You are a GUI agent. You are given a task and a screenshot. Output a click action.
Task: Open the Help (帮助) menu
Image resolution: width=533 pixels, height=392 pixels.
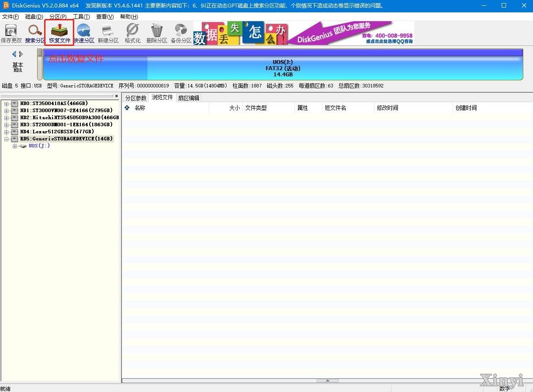point(129,17)
